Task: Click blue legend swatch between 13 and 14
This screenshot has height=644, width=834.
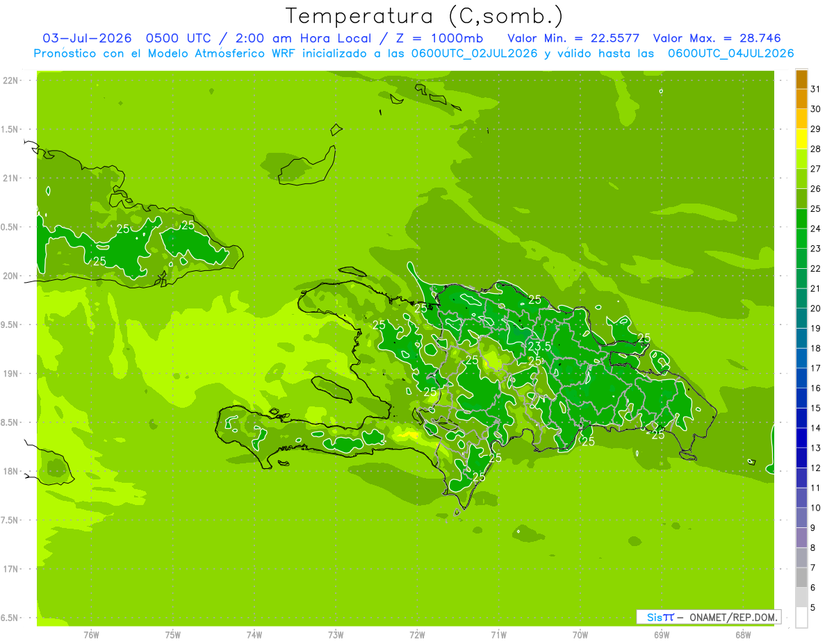Action: click(x=801, y=438)
